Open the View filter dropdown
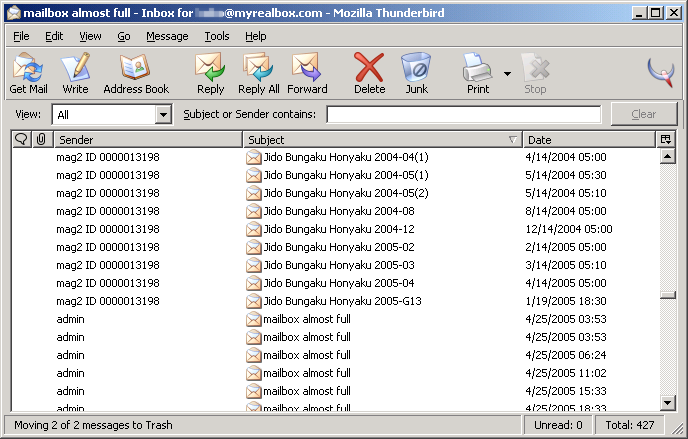 tap(164, 115)
